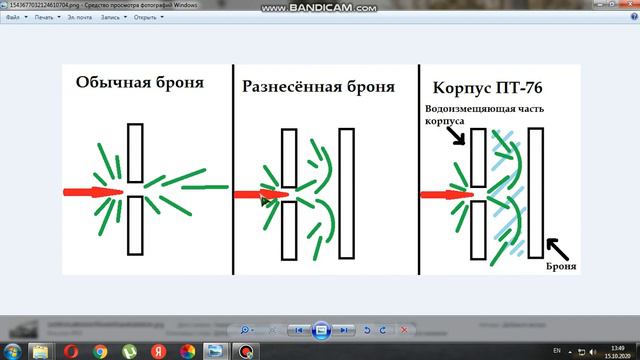
Task: Expand the Открыть dropdown arrow
Action: coord(162,18)
